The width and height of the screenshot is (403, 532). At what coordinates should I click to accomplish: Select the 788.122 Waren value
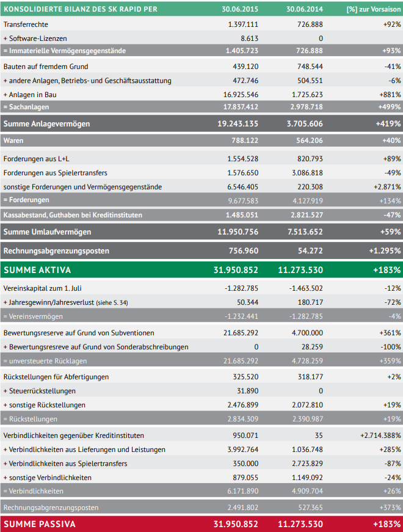coord(245,140)
